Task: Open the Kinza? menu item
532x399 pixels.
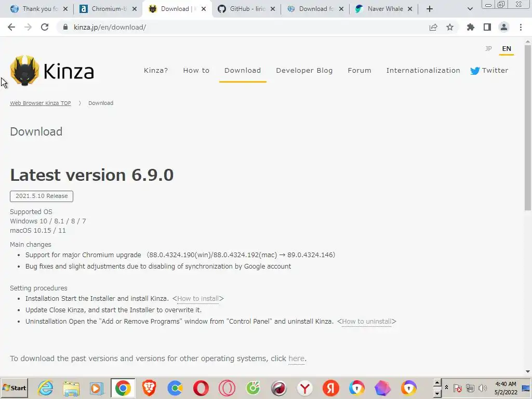Action: (156, 71)
